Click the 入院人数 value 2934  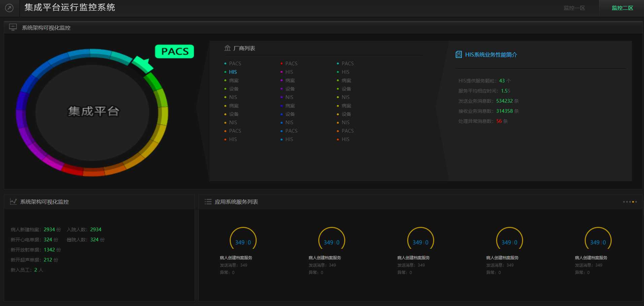(x=96, y=230)
